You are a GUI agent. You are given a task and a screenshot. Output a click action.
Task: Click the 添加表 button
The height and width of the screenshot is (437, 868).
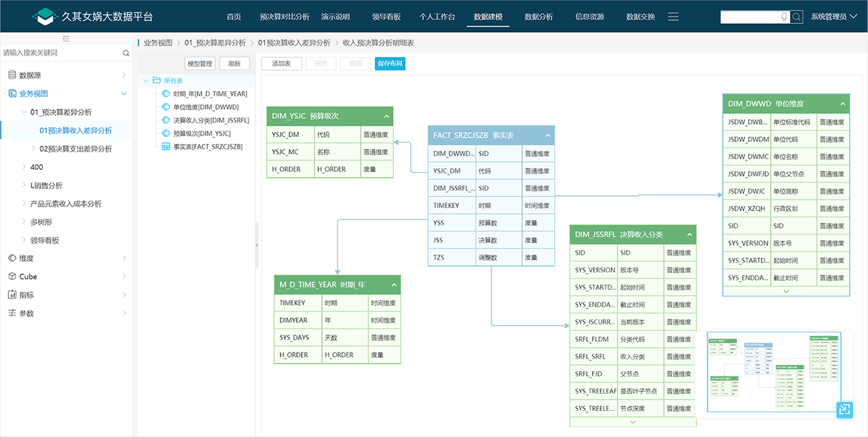pos(281,64)
